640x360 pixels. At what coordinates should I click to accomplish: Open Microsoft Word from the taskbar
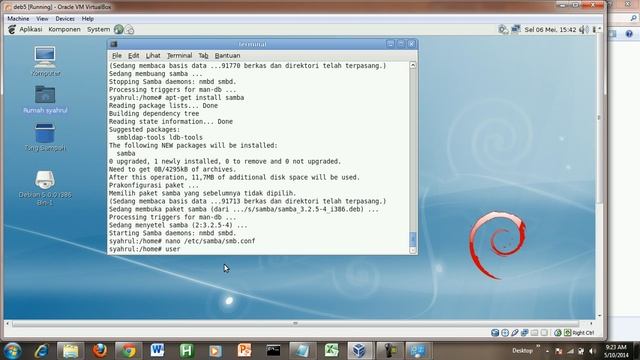coord(157,351)
